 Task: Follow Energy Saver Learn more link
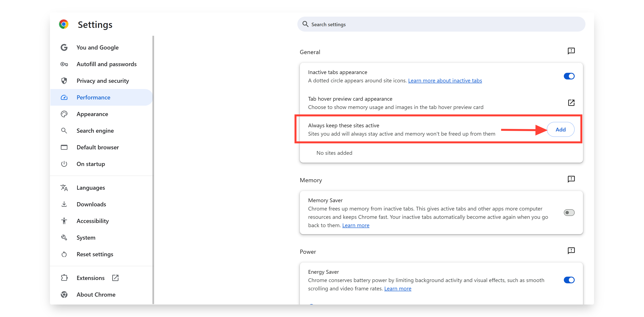[x=398, y=289]
